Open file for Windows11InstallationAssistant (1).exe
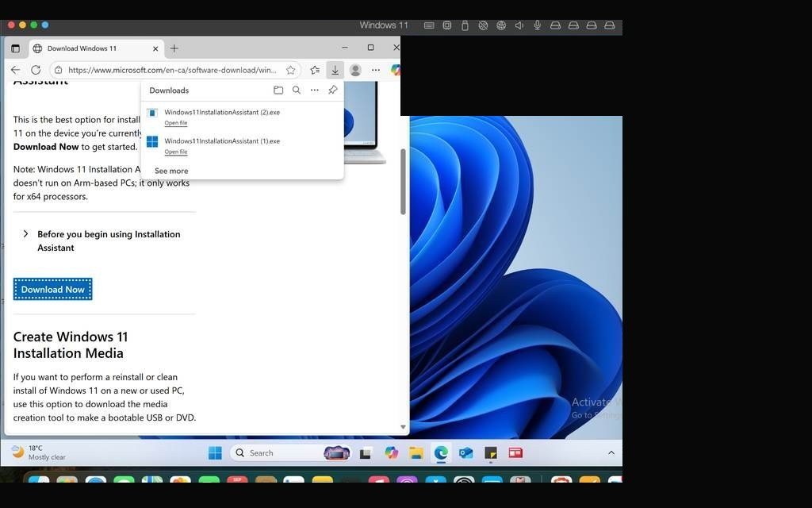The image size is (812, 508). tap(176, 152)
